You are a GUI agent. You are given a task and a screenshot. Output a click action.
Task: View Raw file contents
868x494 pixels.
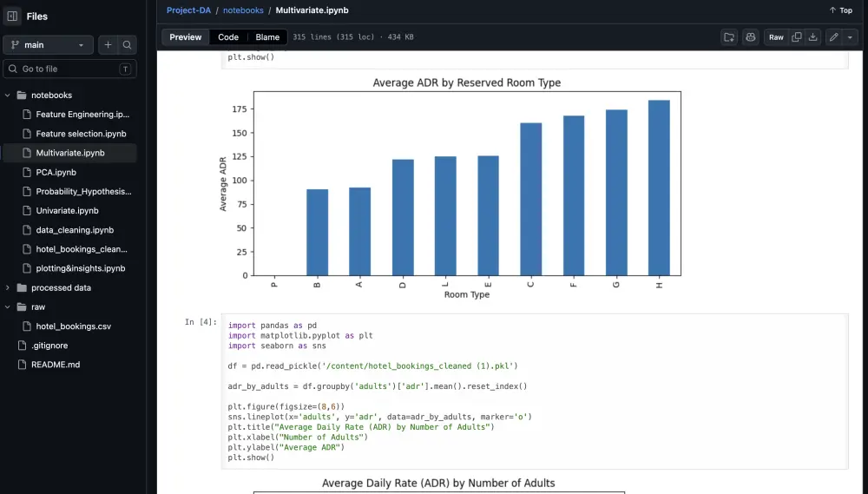coord(776,37)
